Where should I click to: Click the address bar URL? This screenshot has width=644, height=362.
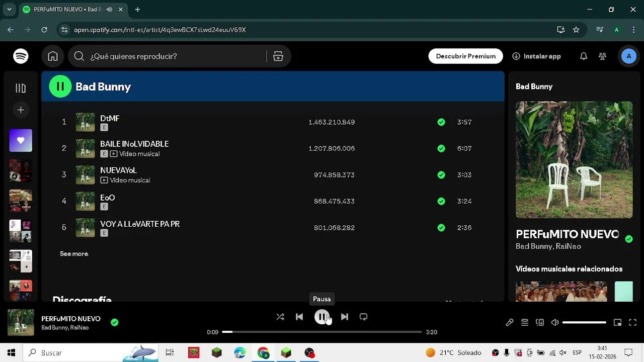coord(160,30)
